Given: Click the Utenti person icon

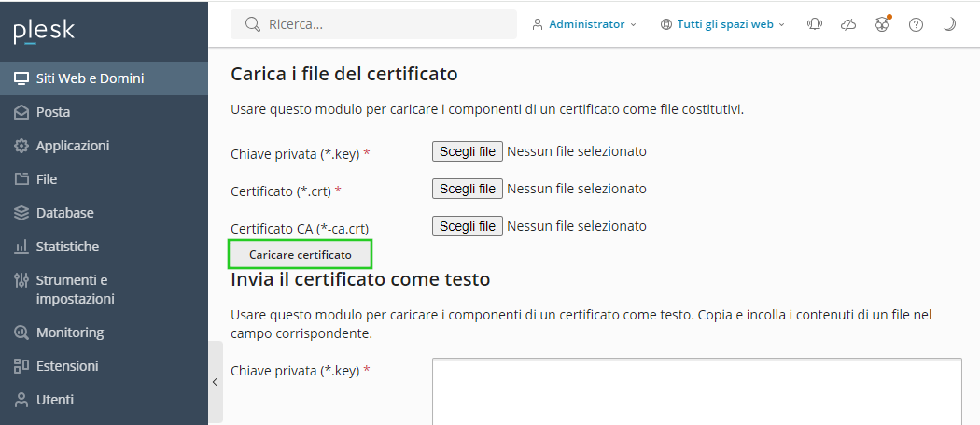Looking at the screenshot, I should point(21,400).
